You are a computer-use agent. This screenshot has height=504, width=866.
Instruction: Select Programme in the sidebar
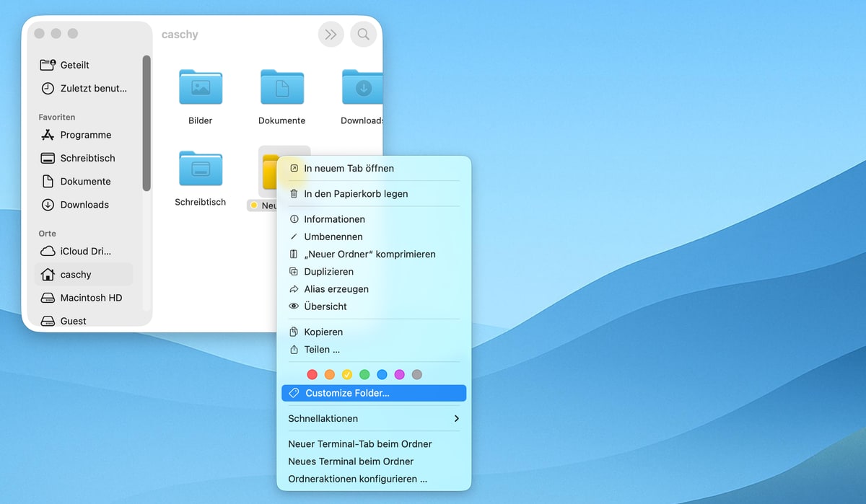[85, 135]
